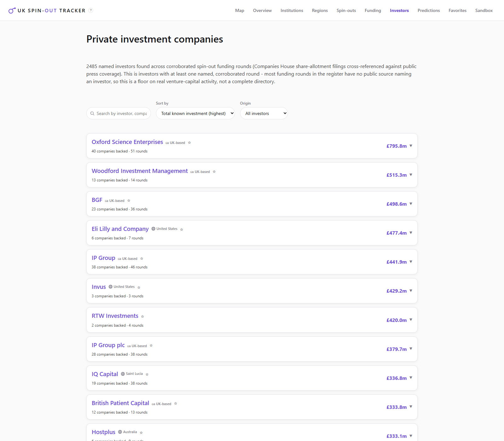Go to Favorites in navigation

point(458,10)
